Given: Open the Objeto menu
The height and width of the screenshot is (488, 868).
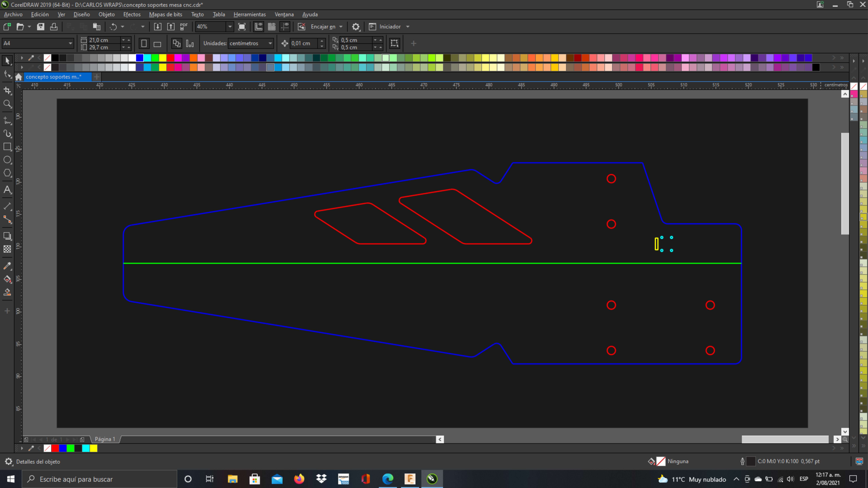Looking at the screenshot, I should tap(106, 15).
